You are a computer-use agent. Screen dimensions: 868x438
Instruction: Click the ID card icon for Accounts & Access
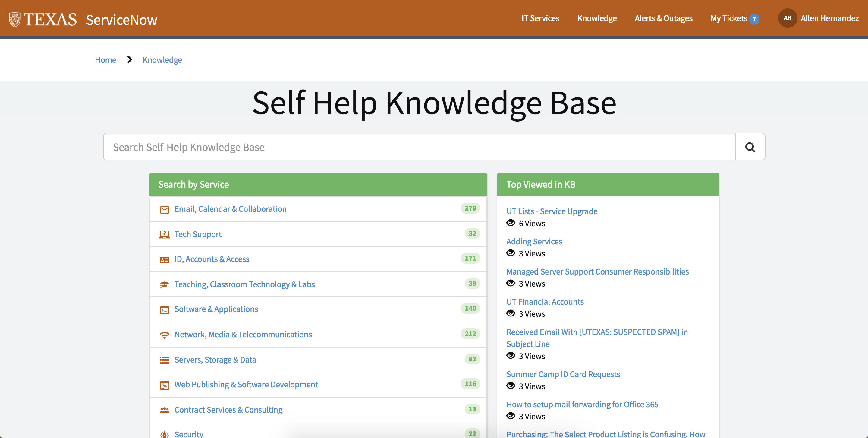pos(165,260)
